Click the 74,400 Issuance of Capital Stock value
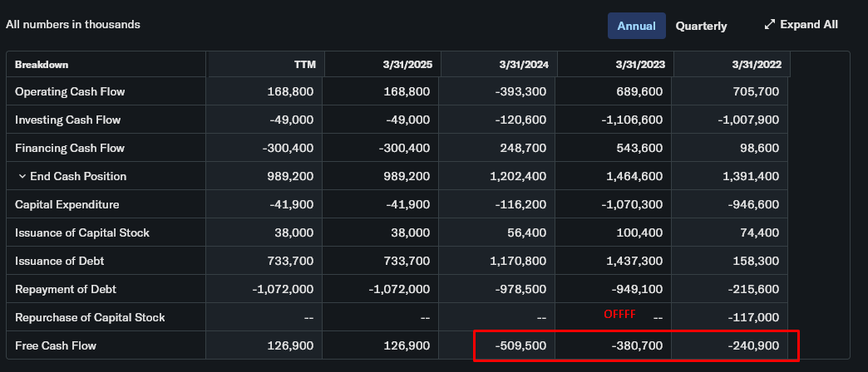Screen dimensions: 868x372 coord(760,232)
